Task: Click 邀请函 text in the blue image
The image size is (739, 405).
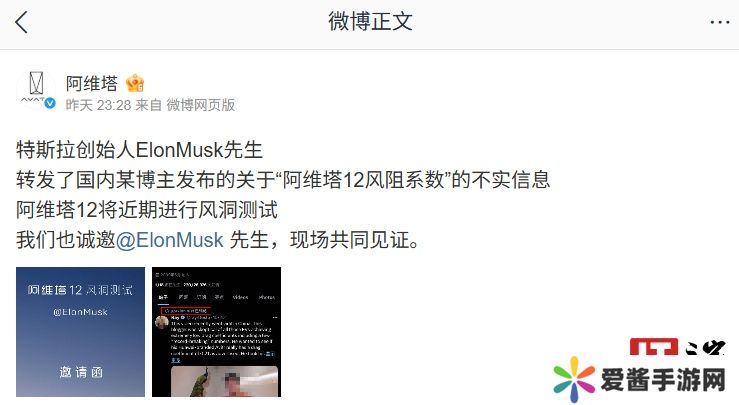Action: click(81, 372)
